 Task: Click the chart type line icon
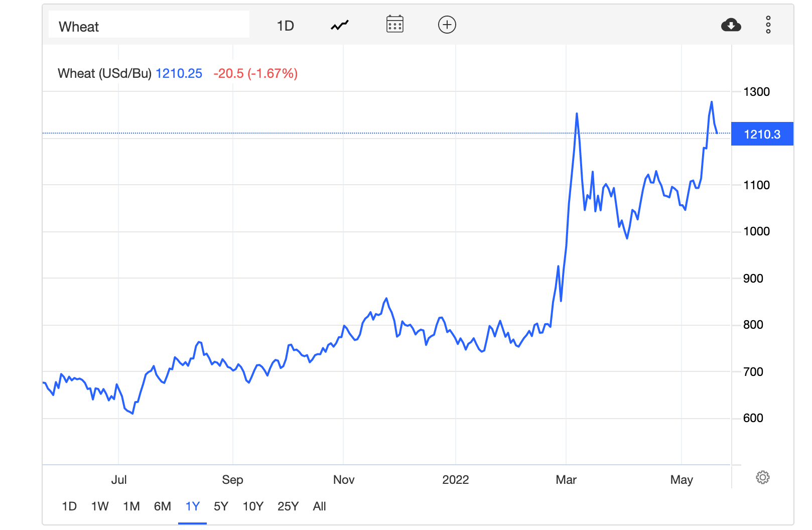[340, 25]
